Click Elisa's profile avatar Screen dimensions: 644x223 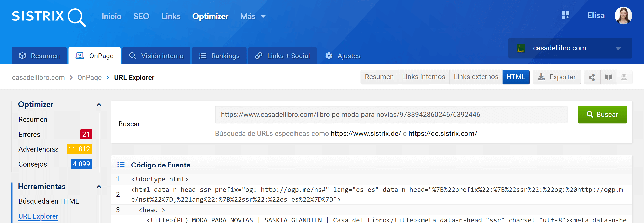point(623,16)
